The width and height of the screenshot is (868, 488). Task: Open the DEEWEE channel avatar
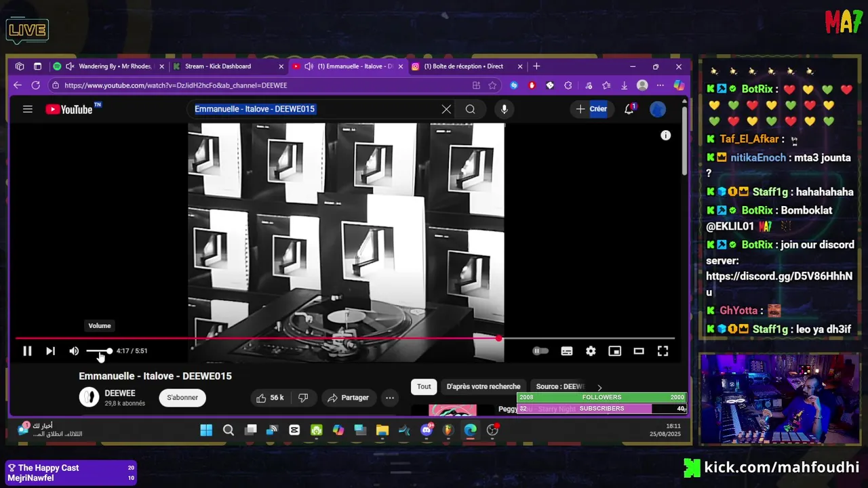(x=89, y=397)
